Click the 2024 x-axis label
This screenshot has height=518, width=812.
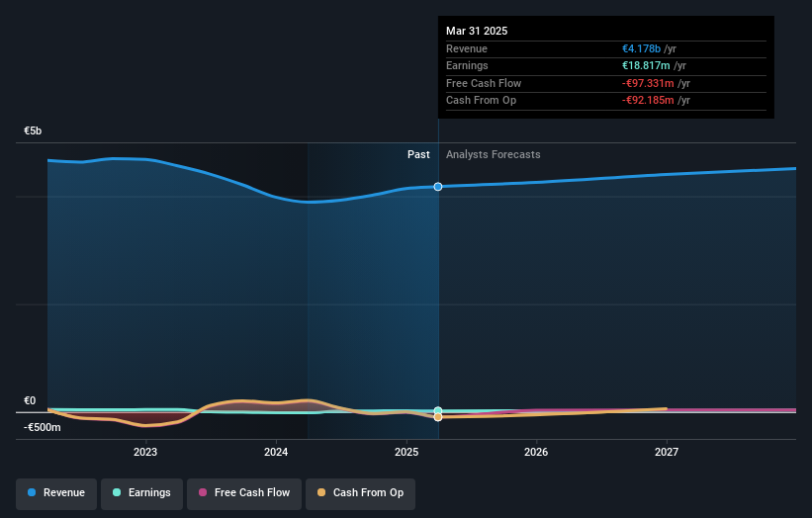pyautogui.click(x=276, y=453)
